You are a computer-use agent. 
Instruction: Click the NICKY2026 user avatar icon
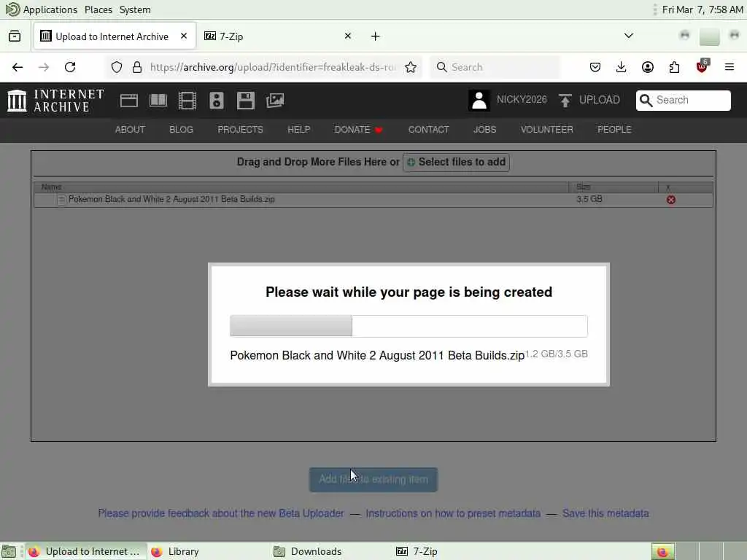(x=479, y=100)
